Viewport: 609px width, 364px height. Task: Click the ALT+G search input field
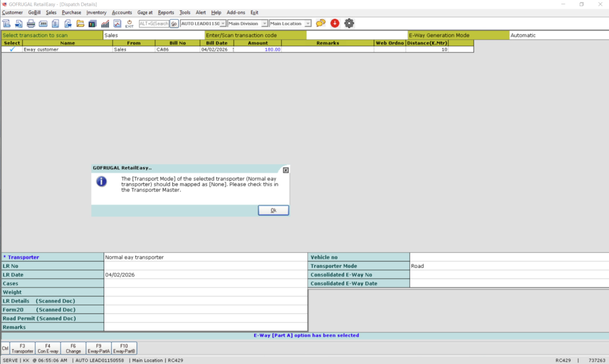pyautogui.click(x=154, y=23)
